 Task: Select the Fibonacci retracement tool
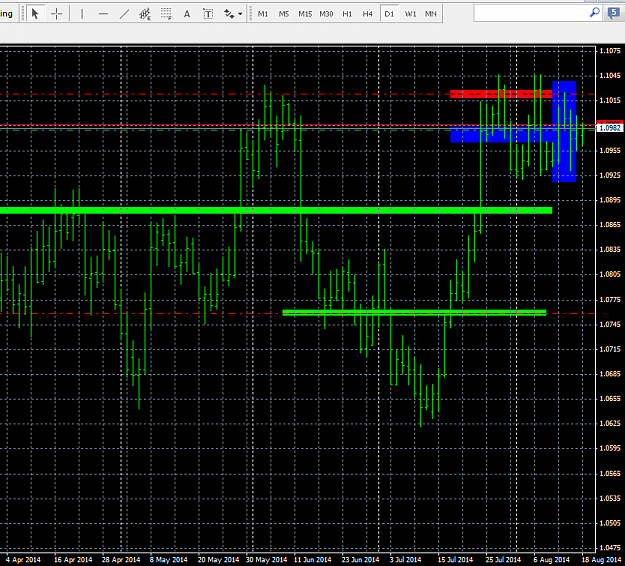point(166,14)
